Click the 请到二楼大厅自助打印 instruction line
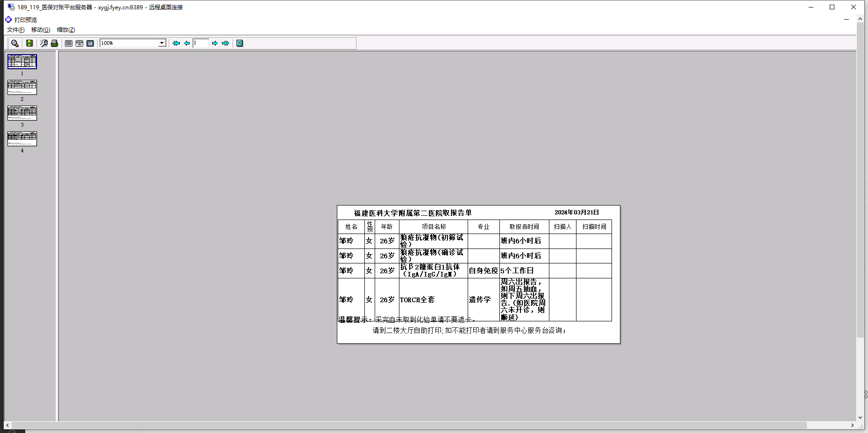This screenshot has width=868, height=433. click(470, 331)
